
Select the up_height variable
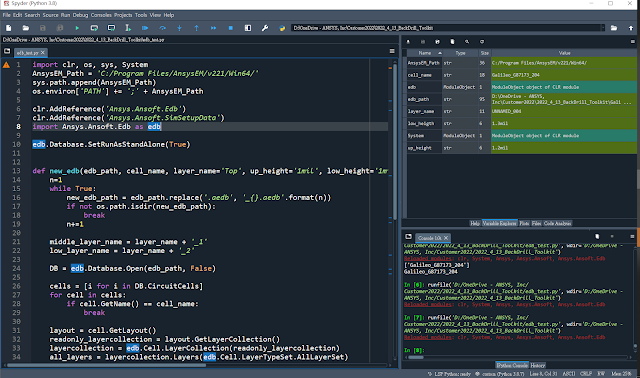(522, 148)
